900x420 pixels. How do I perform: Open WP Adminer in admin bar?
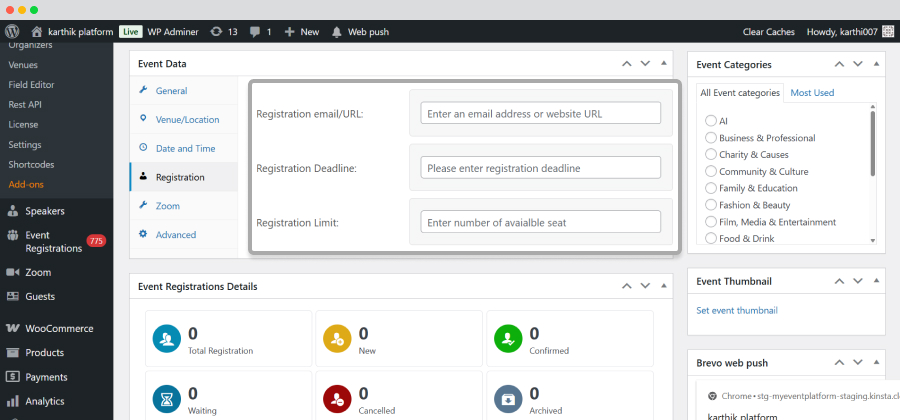[x=173, y=32]
